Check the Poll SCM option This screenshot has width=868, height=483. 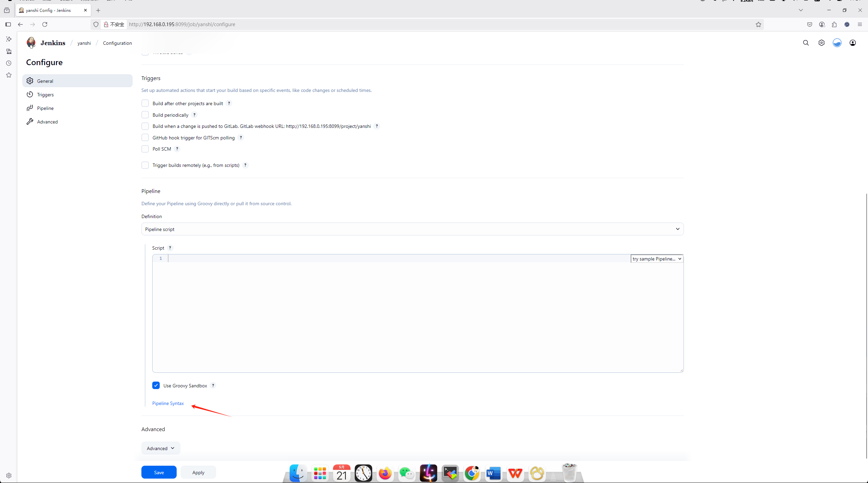[145, 149]
